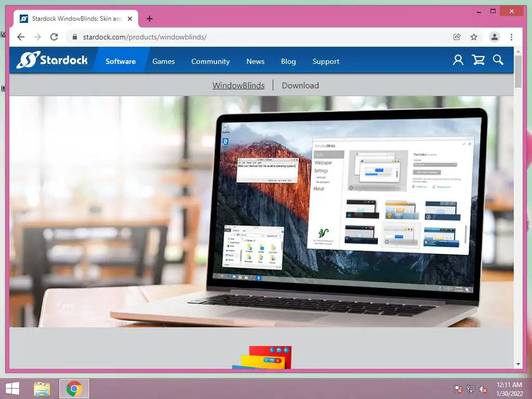The height and width of the screenshot is (399, 532).
Task: Open the Windows Start menu
Action: click(12, 389)
